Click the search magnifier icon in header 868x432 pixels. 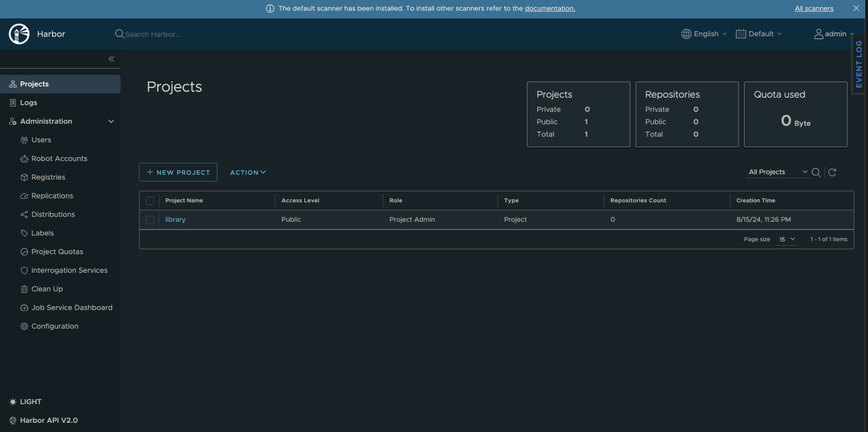tap(119, 34)
